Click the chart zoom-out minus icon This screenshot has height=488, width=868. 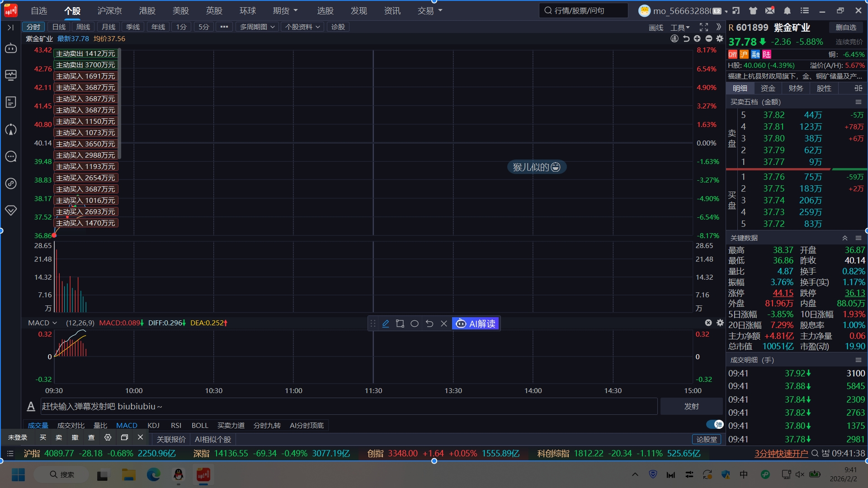coord(708,39)
